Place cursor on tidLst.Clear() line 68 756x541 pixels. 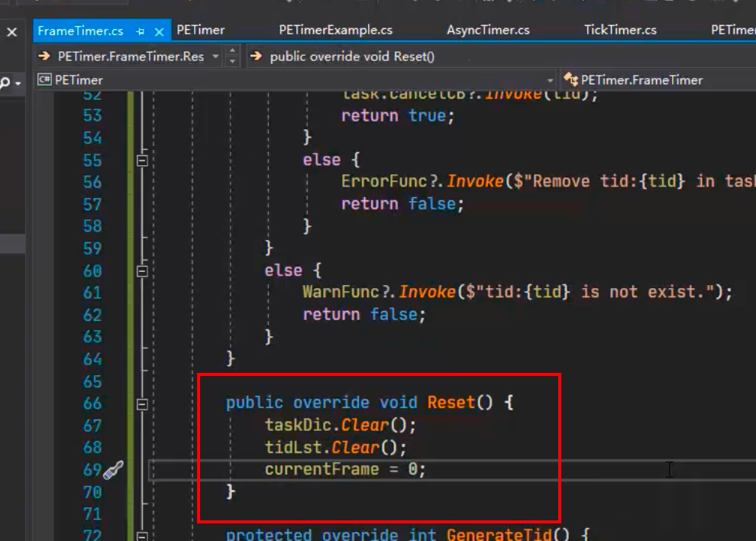[x=335, y=448]
